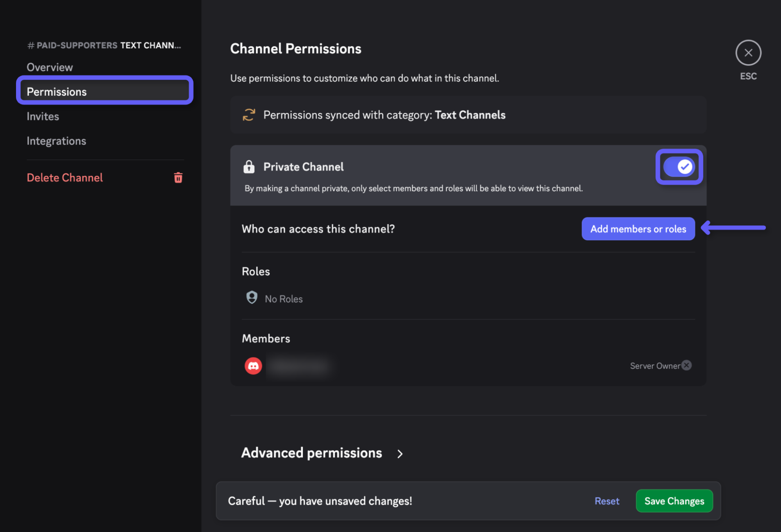
Task: Click the blurred member name in Members list
Action: pos(299,366)
